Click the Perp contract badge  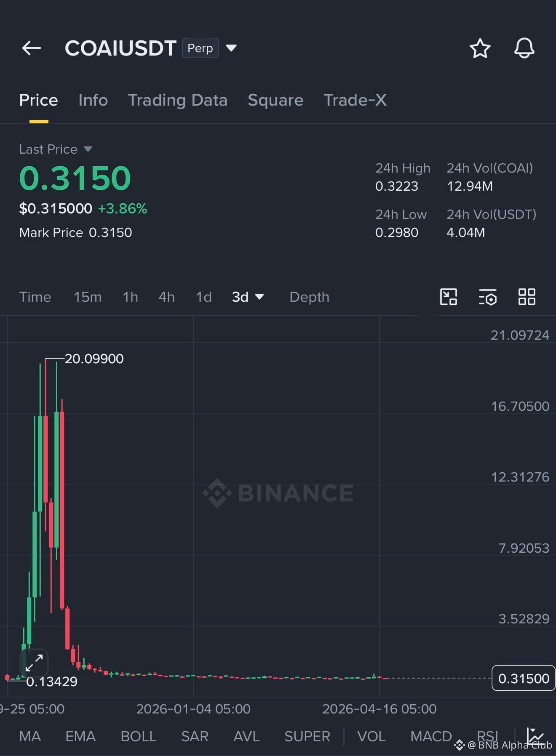click(200, 48)
